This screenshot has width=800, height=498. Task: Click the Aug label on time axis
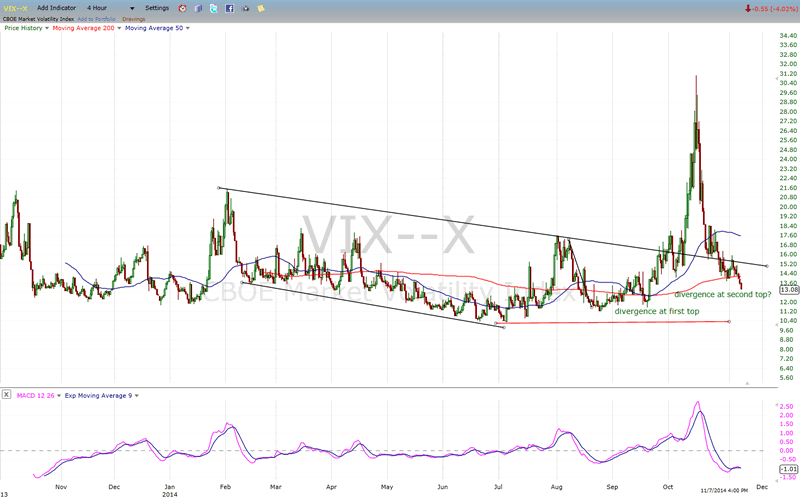pyautogui.click(x=557, y=487)
